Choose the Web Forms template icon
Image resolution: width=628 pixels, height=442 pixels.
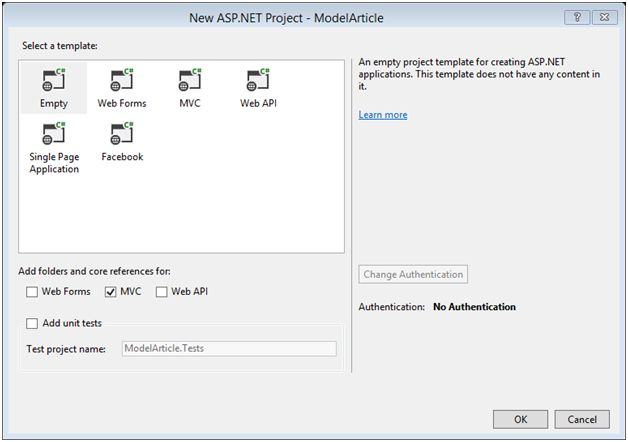(122, 79)
